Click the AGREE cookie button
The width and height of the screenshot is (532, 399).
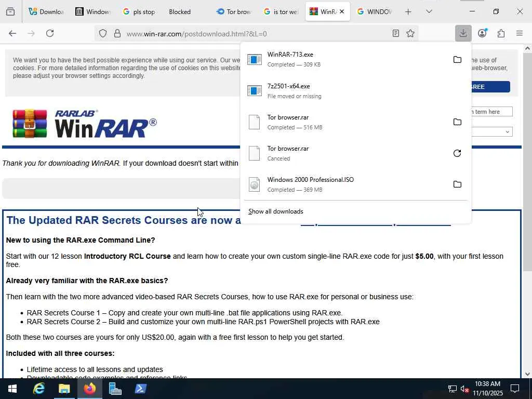coord(490,87)
